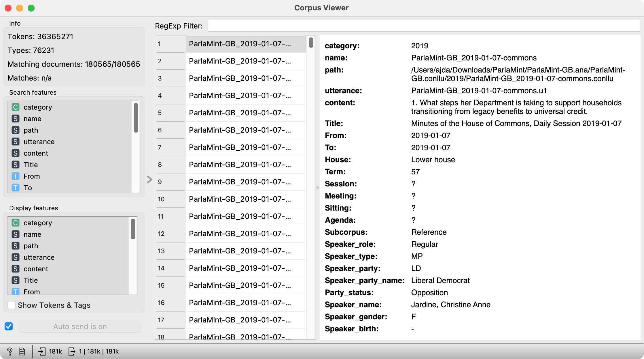Viewport: 644px width, 359px height.
Task: Select Title in Display features list
Action: pos(31,280)
